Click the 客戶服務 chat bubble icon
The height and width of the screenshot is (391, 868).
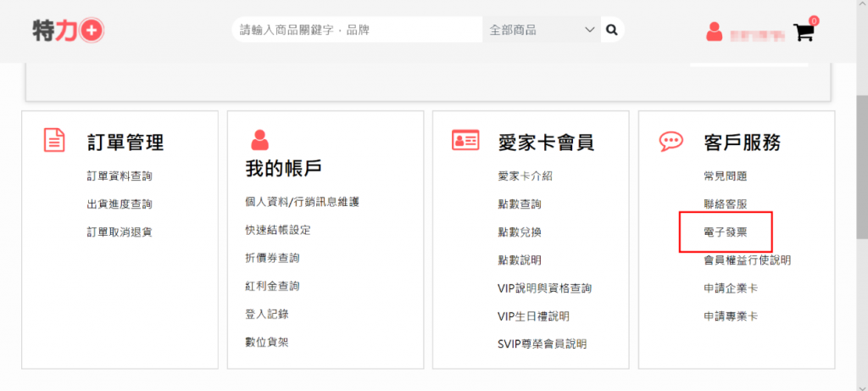coord(671,142)
